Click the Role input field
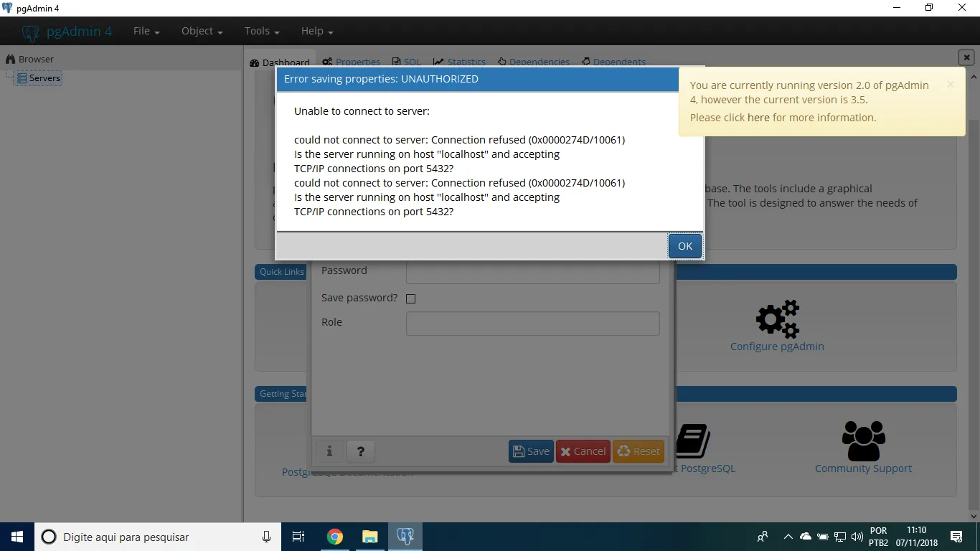Screen dimensions: 980x551 pyautogui.click(x=532, y=324)
